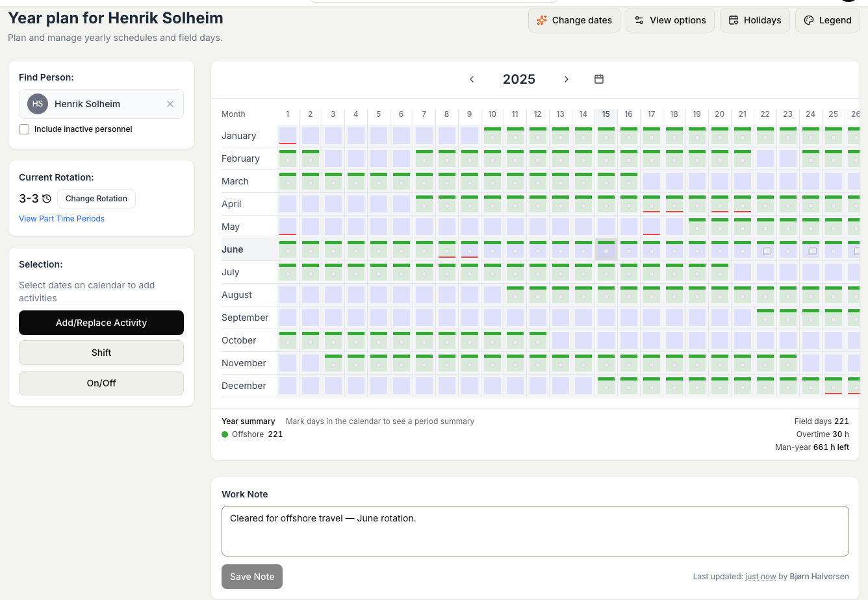Toggle the On/Off button
The height and width of the screenshot is (600, 868).
pos(101,383)
